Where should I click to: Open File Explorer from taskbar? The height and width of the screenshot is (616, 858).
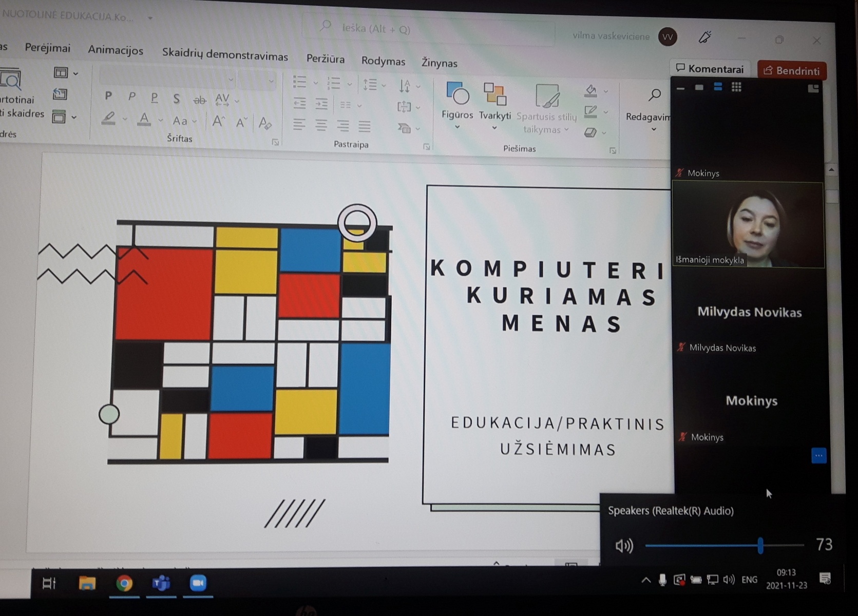[x=87, y=583]
